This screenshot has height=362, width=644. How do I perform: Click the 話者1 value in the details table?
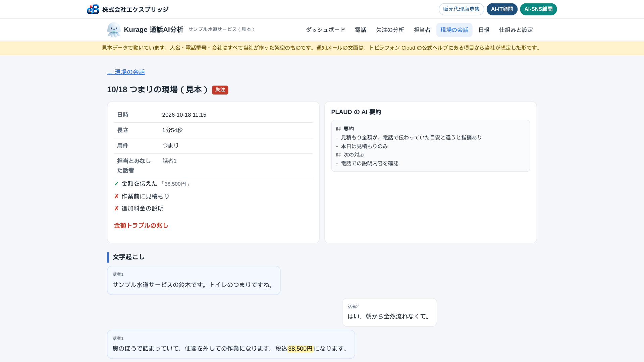pos(169,161)
